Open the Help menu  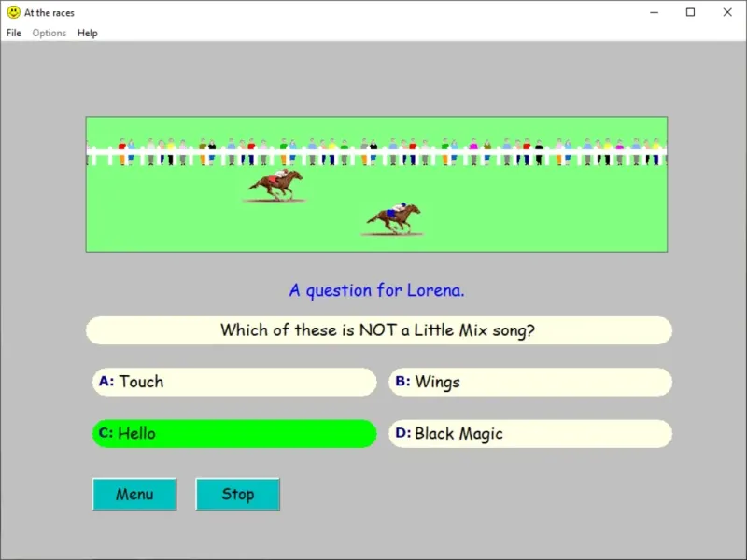(88, 33)
